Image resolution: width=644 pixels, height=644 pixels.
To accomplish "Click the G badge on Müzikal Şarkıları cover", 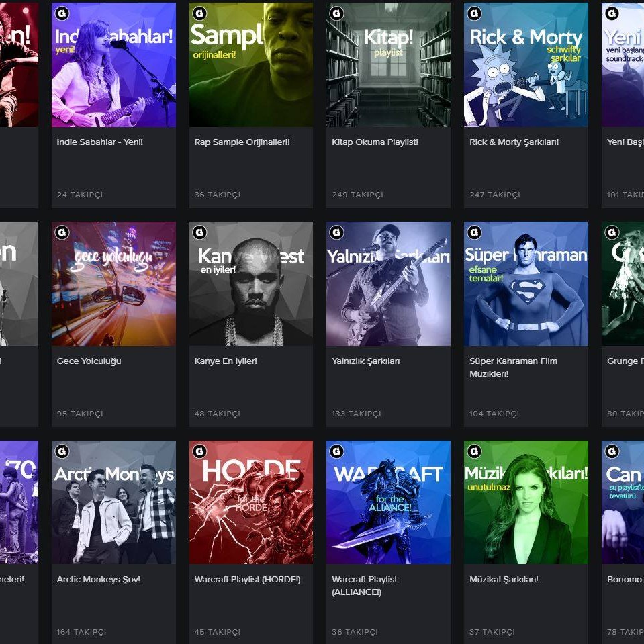I will 475,451.
